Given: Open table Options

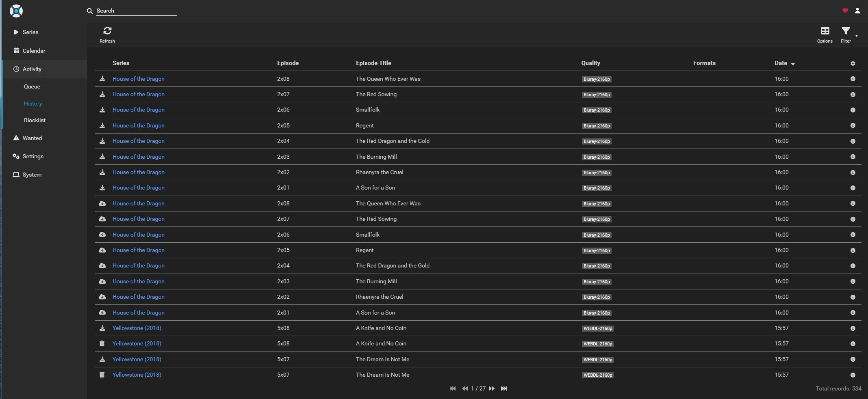Looking at the screenshot, I should pos(825,35).
